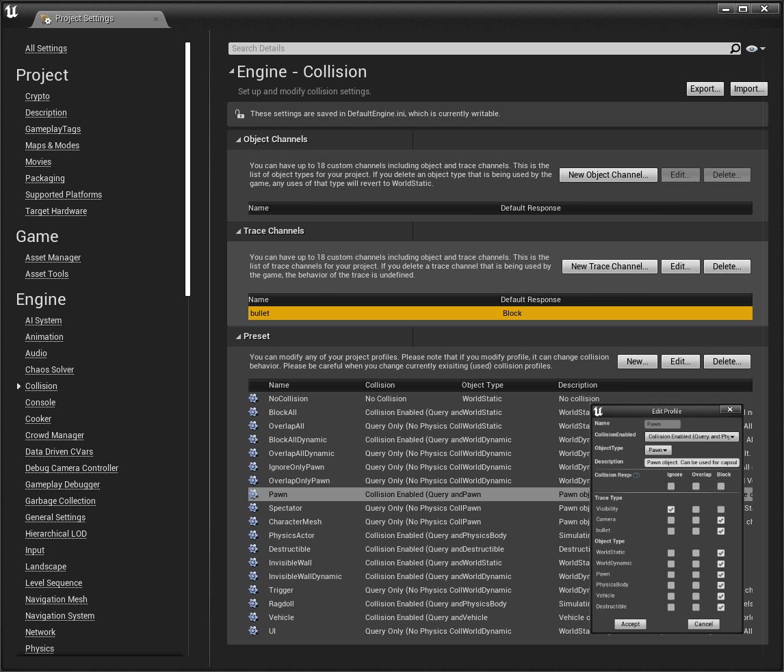Click the gear icon next to Trigger preset
This screenshot has height=672, width=784.
[253, 590]
